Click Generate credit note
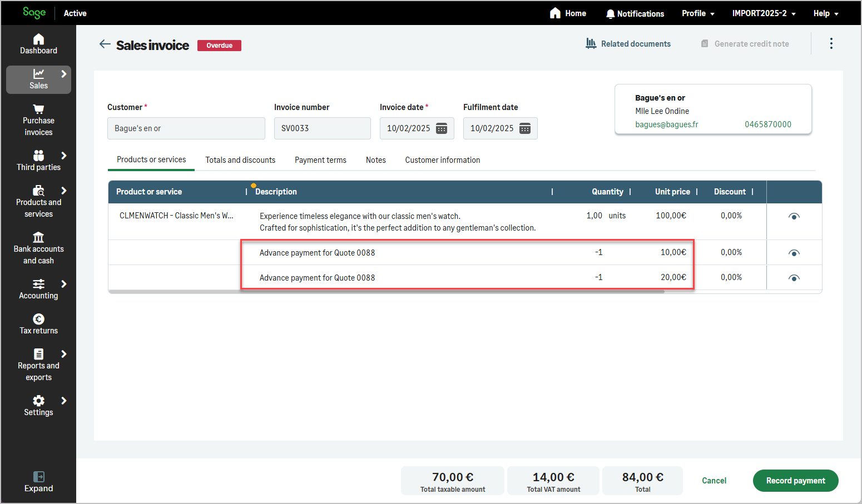 click(745, 44)
